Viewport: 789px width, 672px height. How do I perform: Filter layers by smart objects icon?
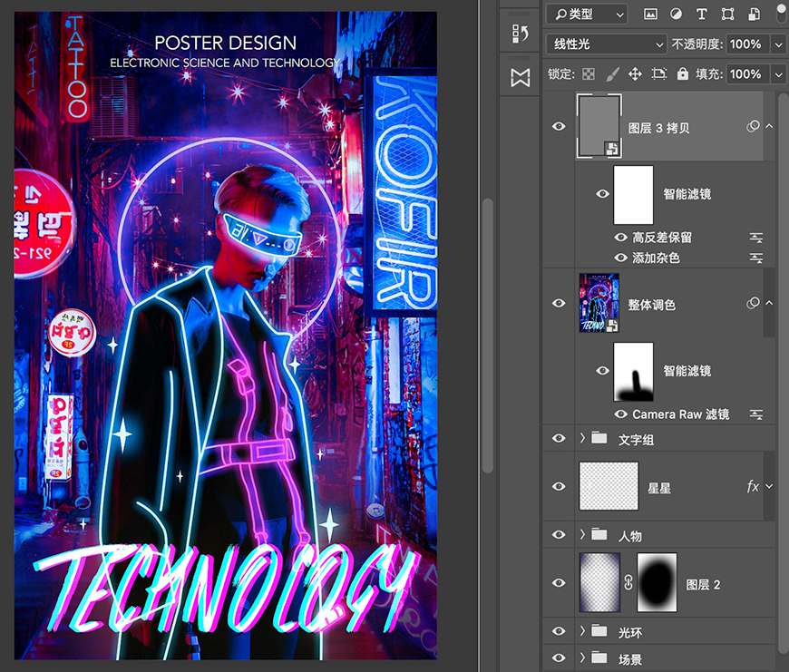[752, 14]
